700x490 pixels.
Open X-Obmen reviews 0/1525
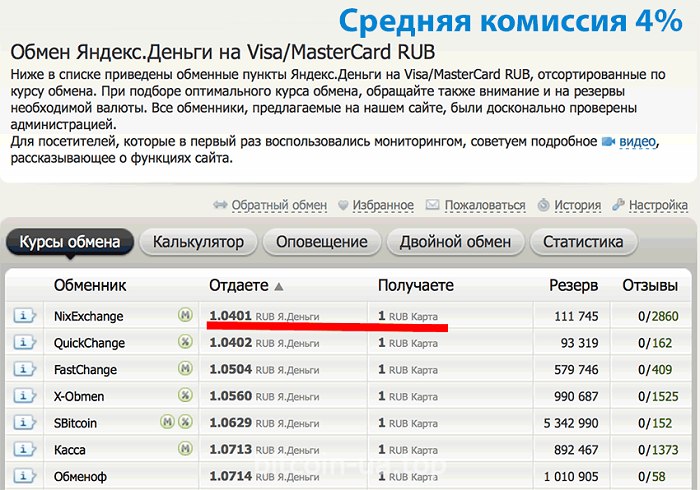pyautogui.click(x=658, y=397)
